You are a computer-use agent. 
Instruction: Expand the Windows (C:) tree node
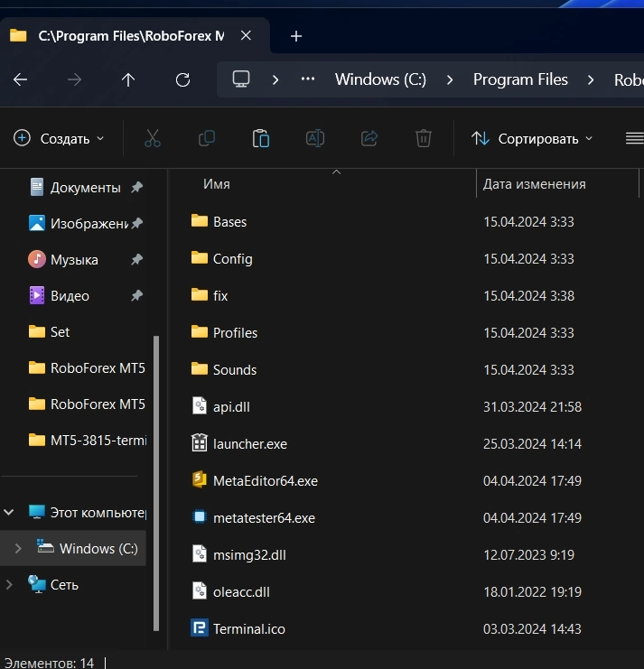pos(18,549)
